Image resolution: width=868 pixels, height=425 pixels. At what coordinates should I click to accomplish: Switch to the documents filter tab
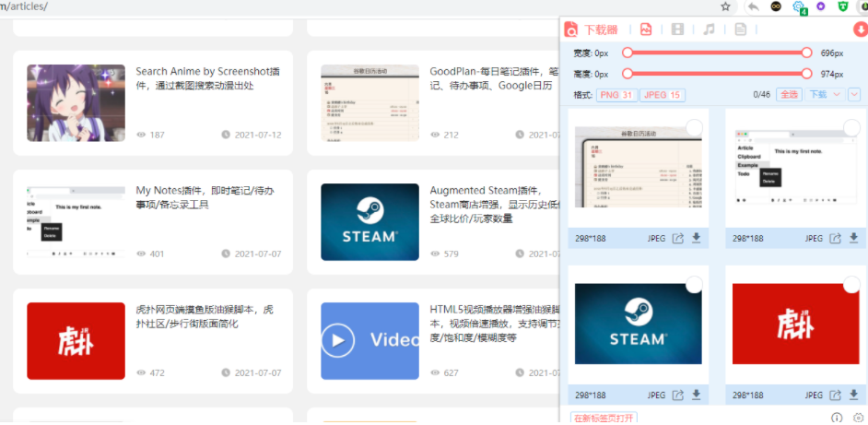coord(741,30)
